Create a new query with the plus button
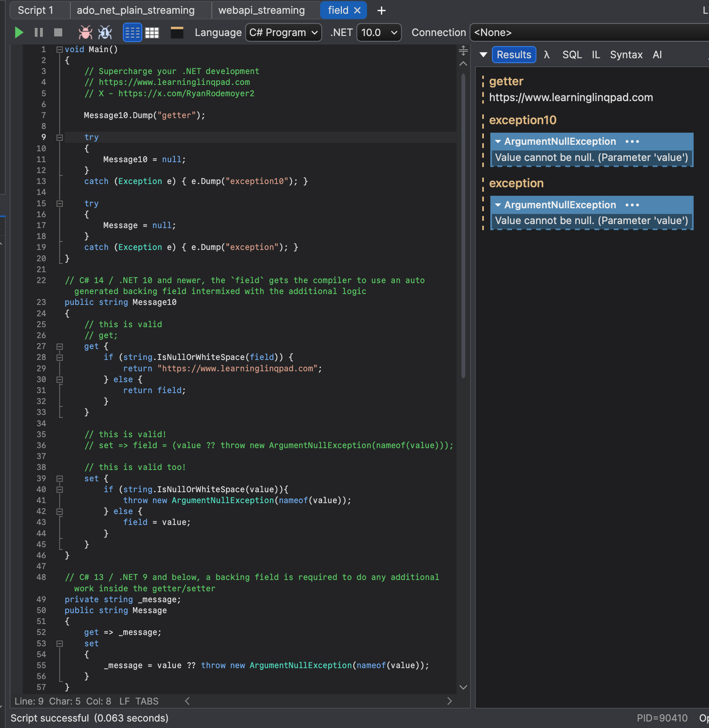This screenshot has height=728, width=709. 381,10
